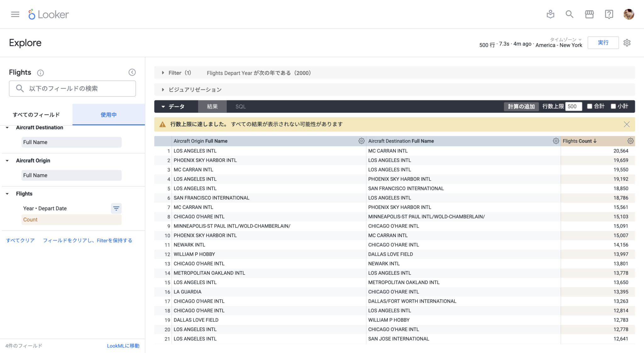Open the navigation hamburger menu
This screenshot has height=353, width=644.
click(14, 14)
